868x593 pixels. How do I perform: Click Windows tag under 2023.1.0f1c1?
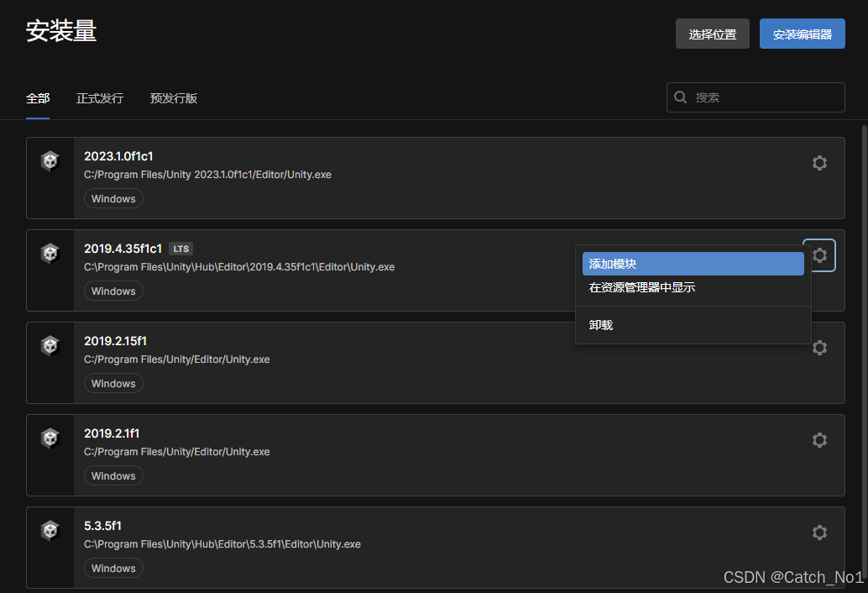[x=113, y=199]
